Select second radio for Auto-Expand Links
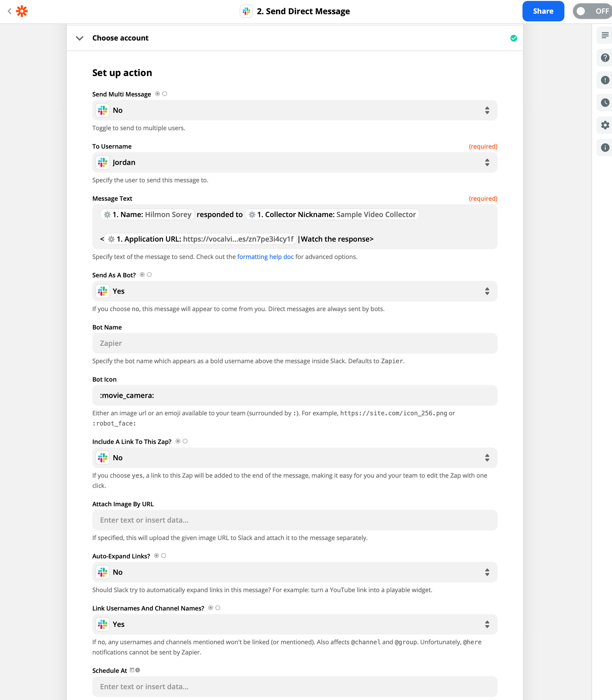 164,556
